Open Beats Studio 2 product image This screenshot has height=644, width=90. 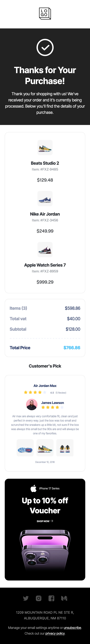tap(45, 147)
